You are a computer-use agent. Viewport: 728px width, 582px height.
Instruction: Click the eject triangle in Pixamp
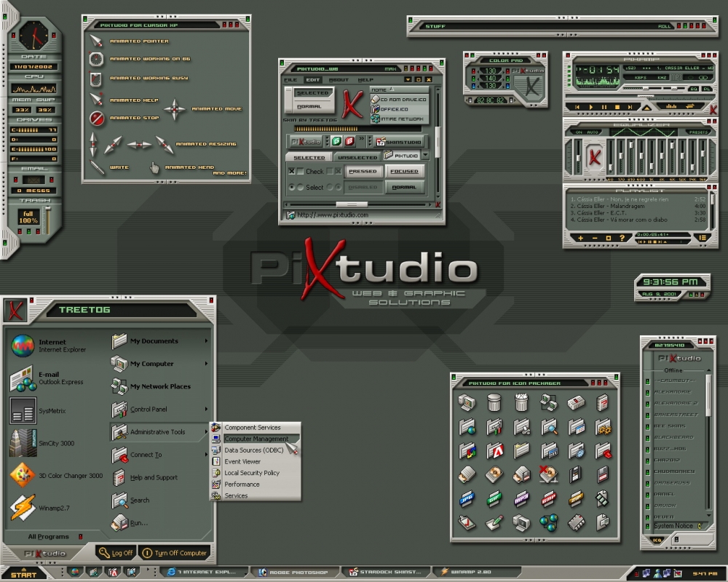tap(646, 108)
